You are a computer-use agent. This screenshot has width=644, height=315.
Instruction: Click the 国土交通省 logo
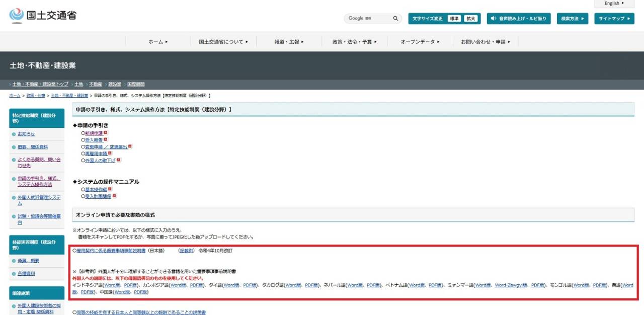(x=43, y=16)
